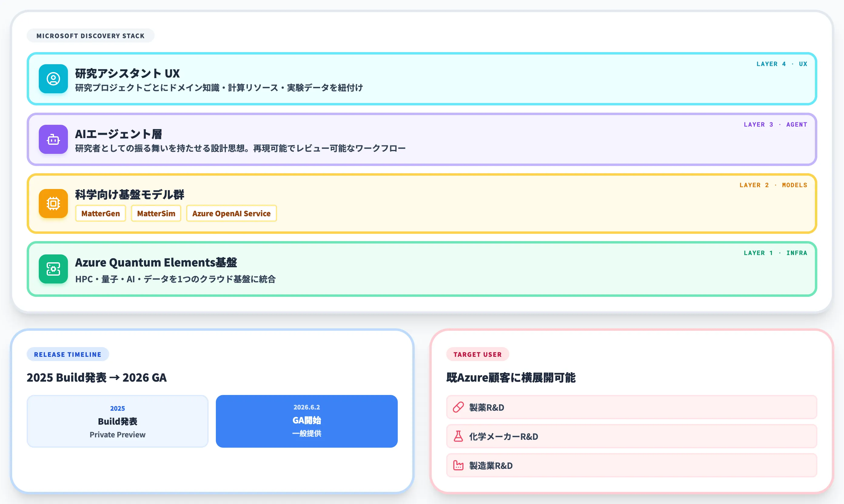Click the LAYER 1 · INFRA label
844x504 pixels.
click(x=775, y=253)
